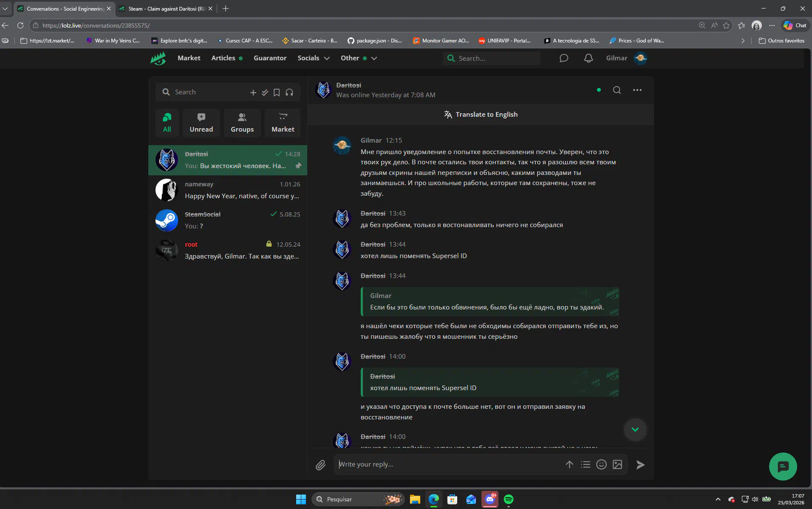Click the scroll-to-bottom chevron button
Image resolution: width=812 pixels, height=509 pixels.
tap(635, 430)
